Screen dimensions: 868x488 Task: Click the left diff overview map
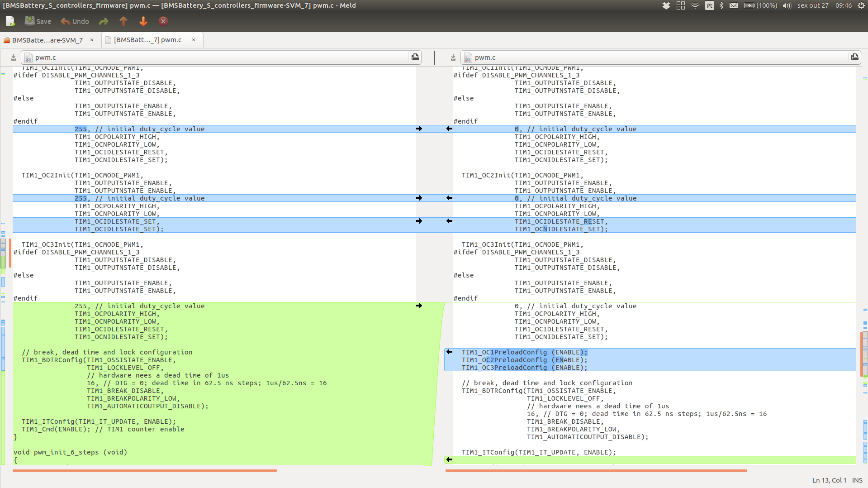(x=3, y=266)
